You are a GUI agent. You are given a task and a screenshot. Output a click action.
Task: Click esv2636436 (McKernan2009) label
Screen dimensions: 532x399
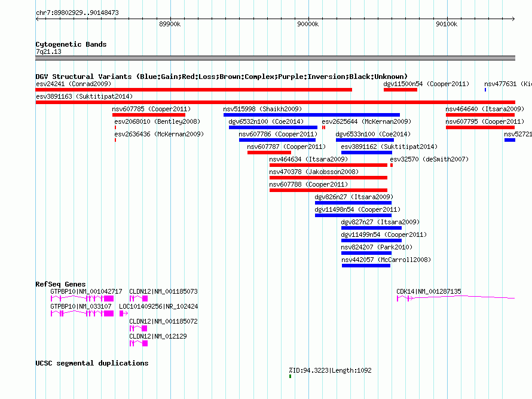[159, 134]
